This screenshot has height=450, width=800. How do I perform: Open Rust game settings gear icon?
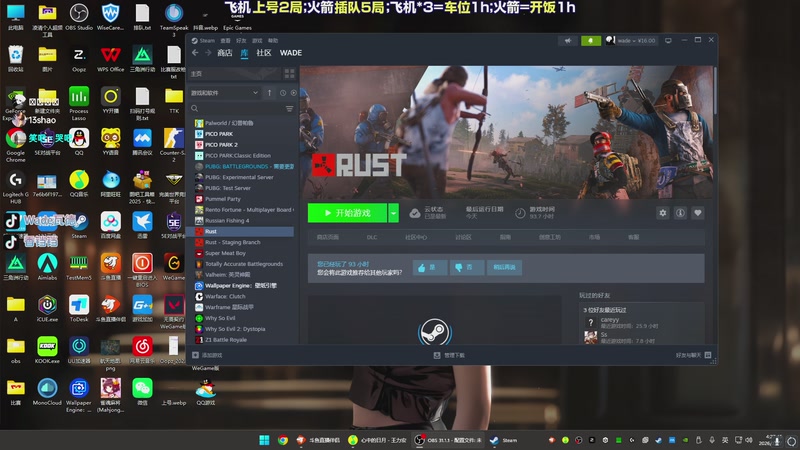[x=663, y=213]
